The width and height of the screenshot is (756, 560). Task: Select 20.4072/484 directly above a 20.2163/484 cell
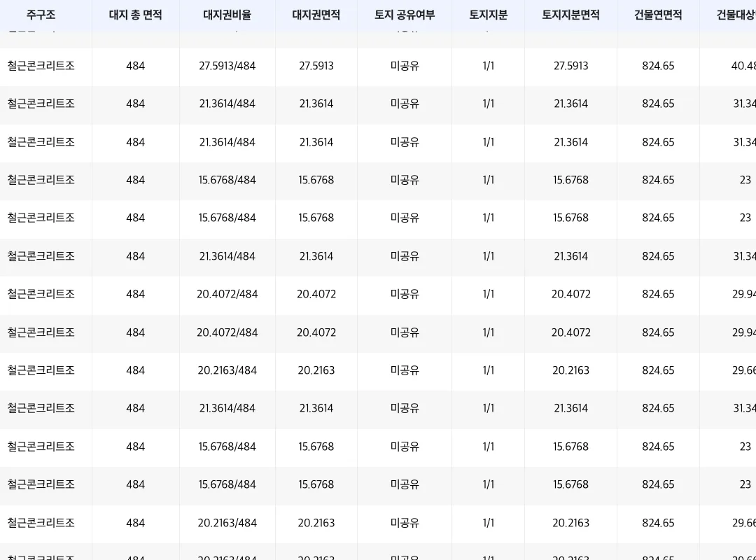227,332
